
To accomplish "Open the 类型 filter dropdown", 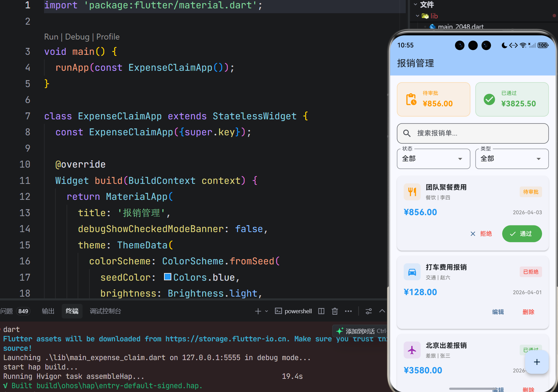I will click(x=512, y=159).
